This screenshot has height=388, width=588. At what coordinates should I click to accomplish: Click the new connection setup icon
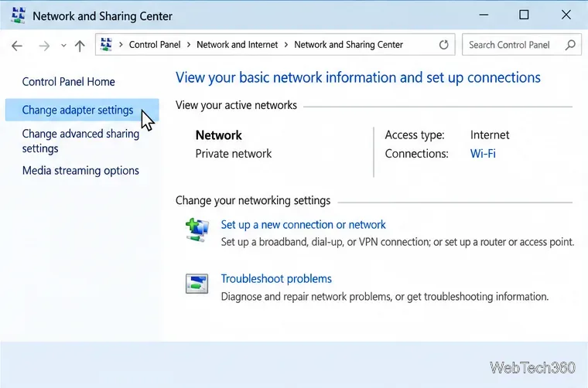[x=197, y=230]
